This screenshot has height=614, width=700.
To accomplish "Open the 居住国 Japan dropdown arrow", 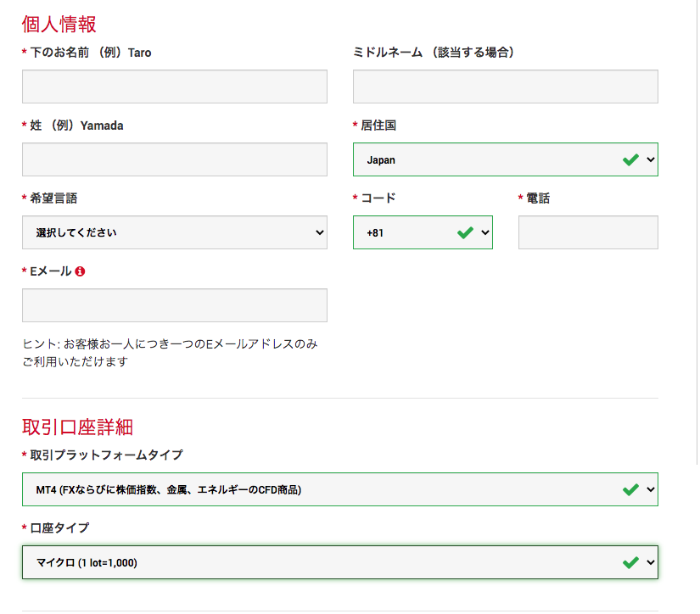I will click(651, 159).
